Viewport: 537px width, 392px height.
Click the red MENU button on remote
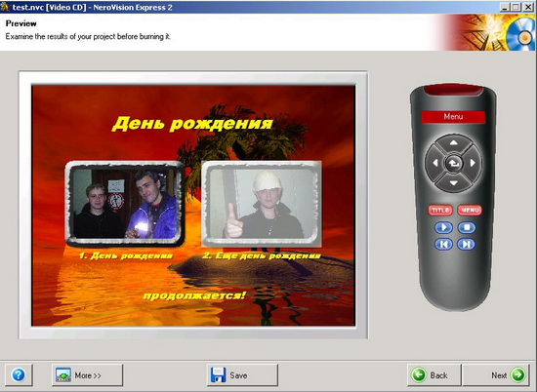[x=470, y=210]
